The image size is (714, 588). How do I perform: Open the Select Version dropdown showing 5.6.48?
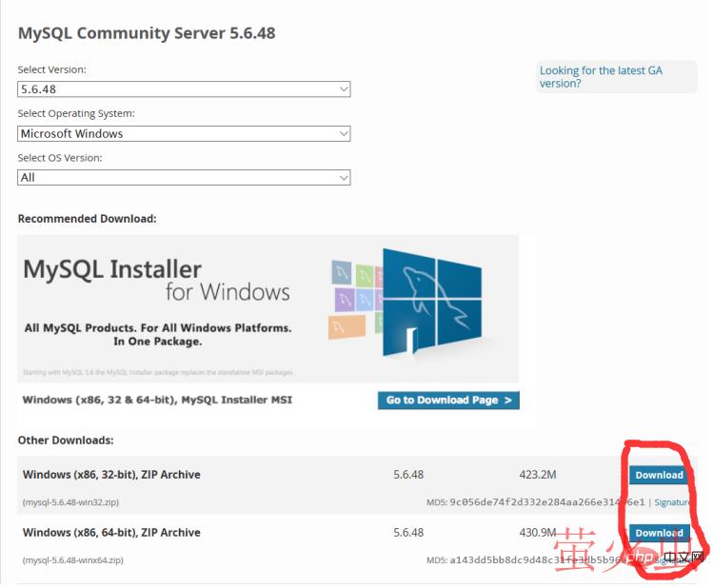pyautogui.click(x=184, y=89)
